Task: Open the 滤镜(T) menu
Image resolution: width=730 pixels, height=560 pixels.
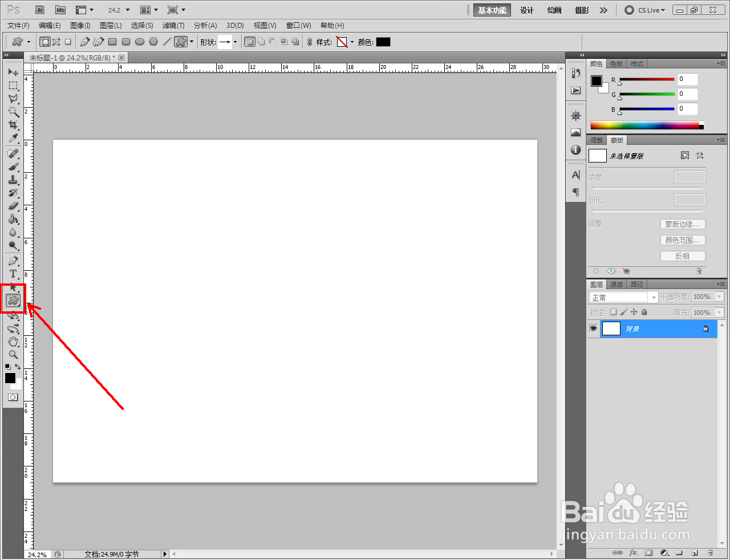Action: [x=173, y=26]
